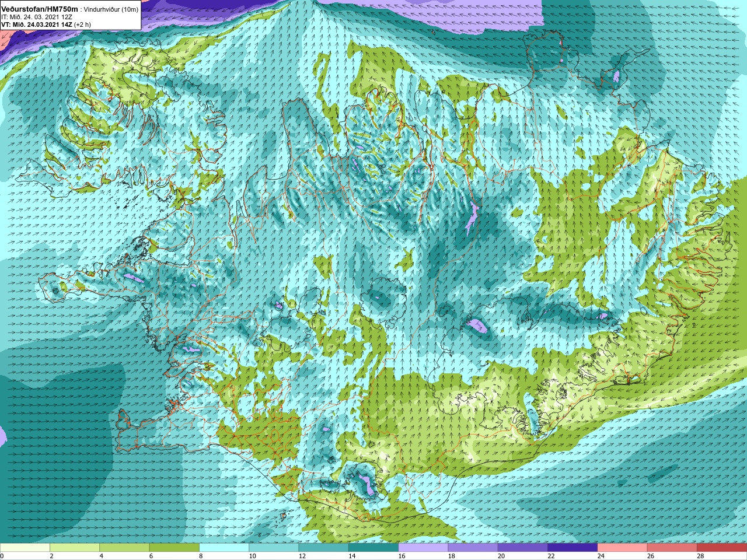Image resolution: width=747 pixels, height=560 pixels.
Task: Click the 'VT: Mið. 24.03.2021 14Z (+2 h)' line
Action: pos(46,24)
